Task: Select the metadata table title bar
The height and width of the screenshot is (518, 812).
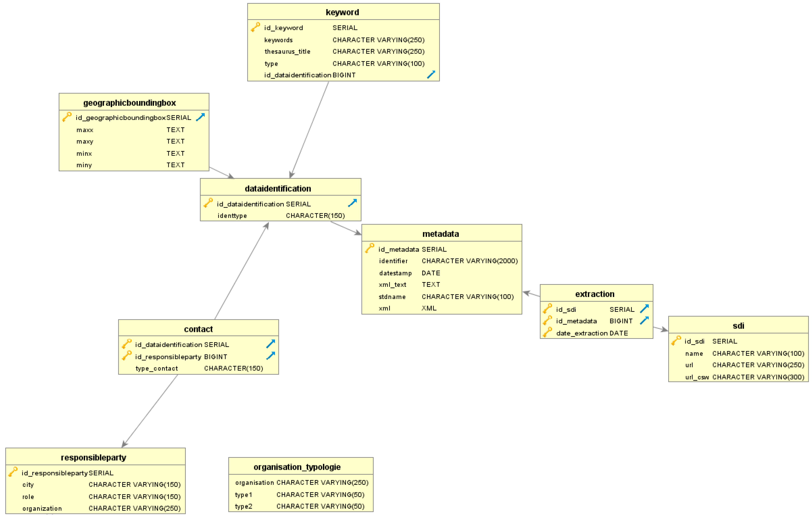Action: [441, 234]
